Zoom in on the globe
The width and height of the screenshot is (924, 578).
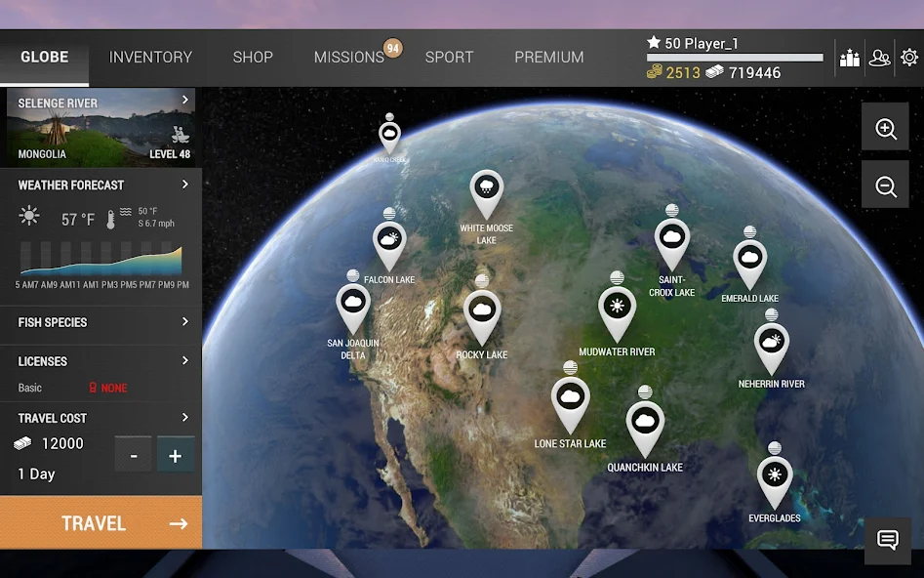coord(885,127)
